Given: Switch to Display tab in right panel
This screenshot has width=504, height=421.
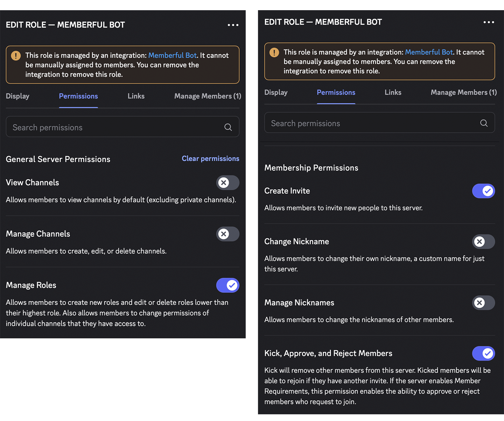Looking at the screenshot, I should [x=276, y=92].
